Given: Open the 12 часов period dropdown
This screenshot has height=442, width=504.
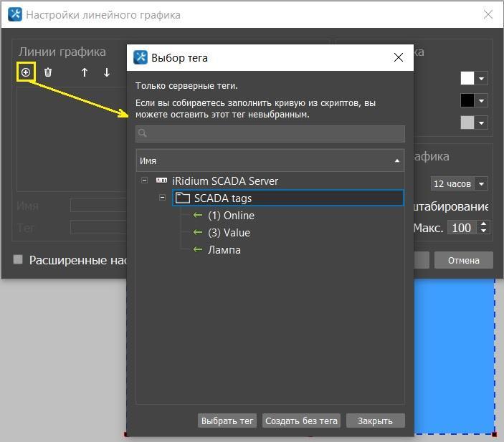Looking at the screenshot, I should [x=459, y=184].
